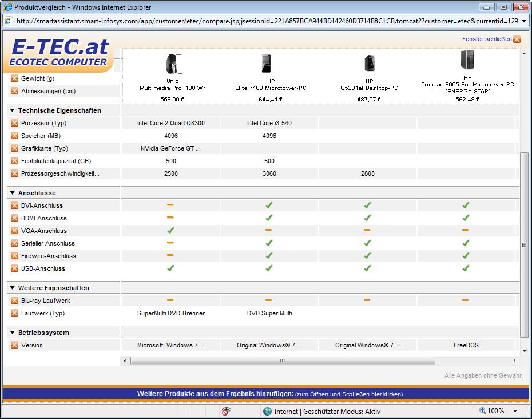Image resolution: width=532 pixels, height=419 pixels.
Task: Remove the Prozessorgeschwindigkeit row via its X icon
Action: [x=14, y=173]
